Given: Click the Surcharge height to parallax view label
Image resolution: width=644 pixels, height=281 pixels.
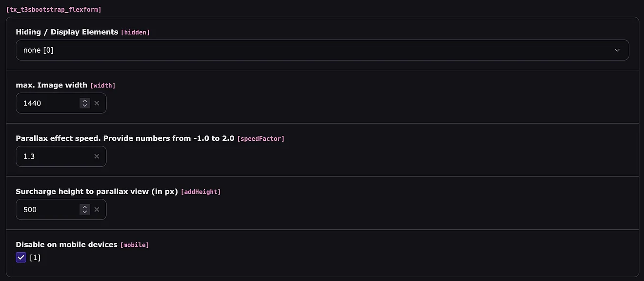Looking at the screenshot, I should point(97,192).
